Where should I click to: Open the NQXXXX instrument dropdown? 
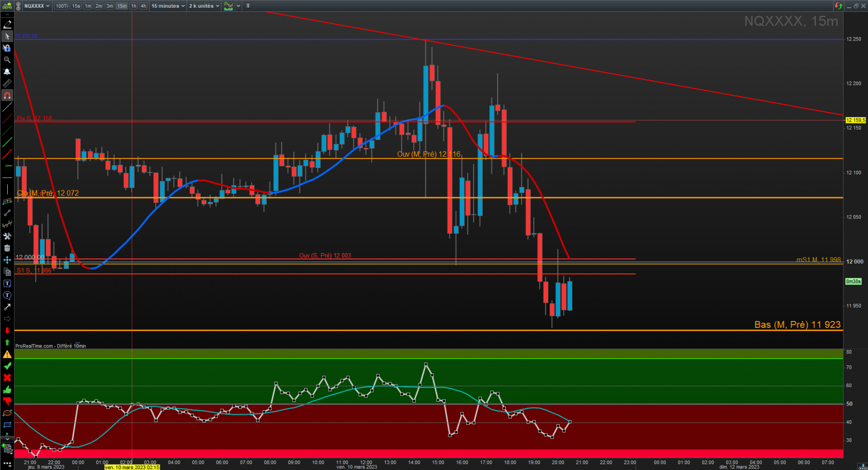(x=37, y=6)
